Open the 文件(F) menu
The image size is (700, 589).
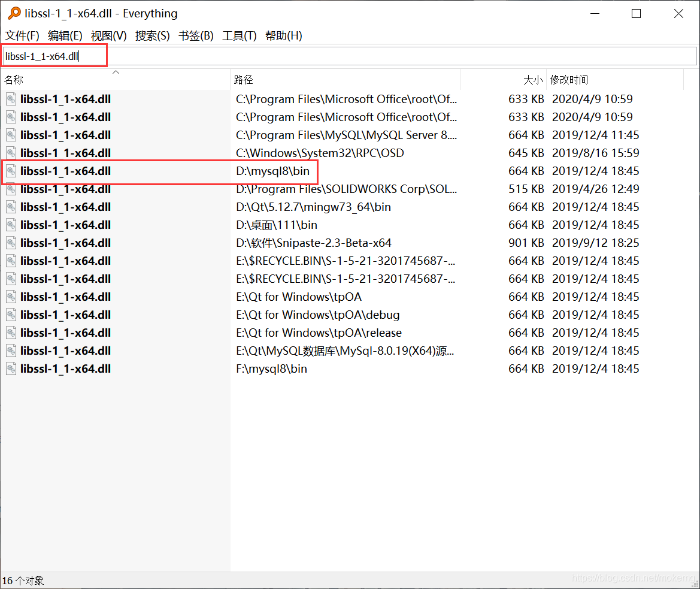tap(22, 36)
